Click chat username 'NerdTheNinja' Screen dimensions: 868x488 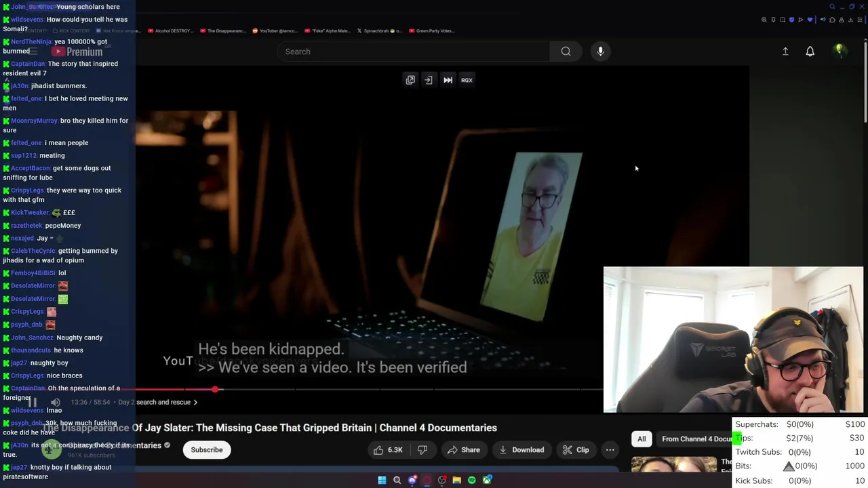[x=31, y=41]
